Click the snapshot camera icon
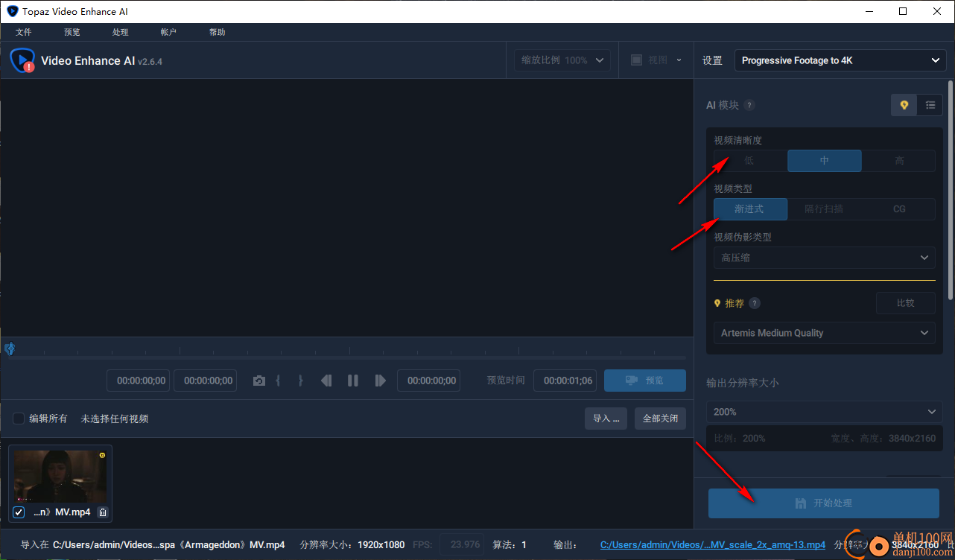 (258, 381)
